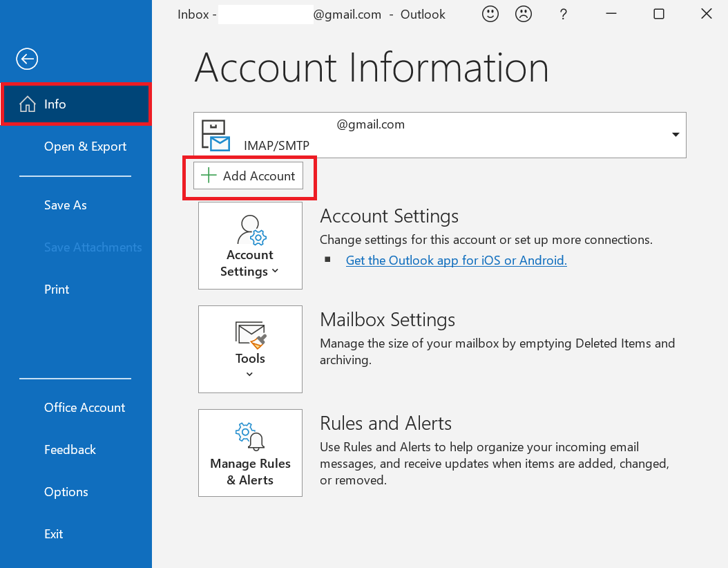Viewport: 728px width, 568px height.
Task: Minimize the Outlook window
Action: 611,14
